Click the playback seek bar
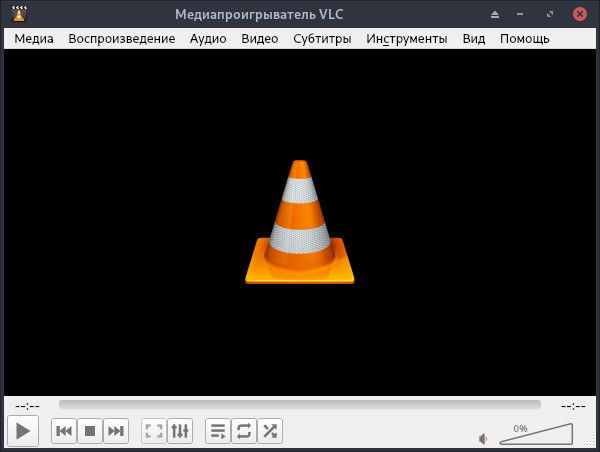The image size is (600, 452). [300, 405]
